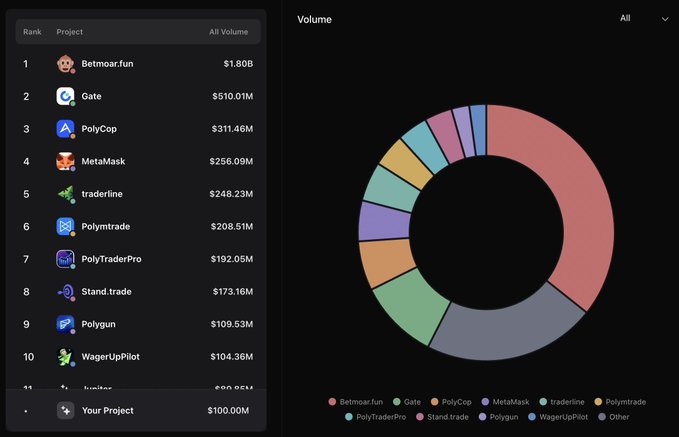Click the $256.09M volume value

(231, 161)
